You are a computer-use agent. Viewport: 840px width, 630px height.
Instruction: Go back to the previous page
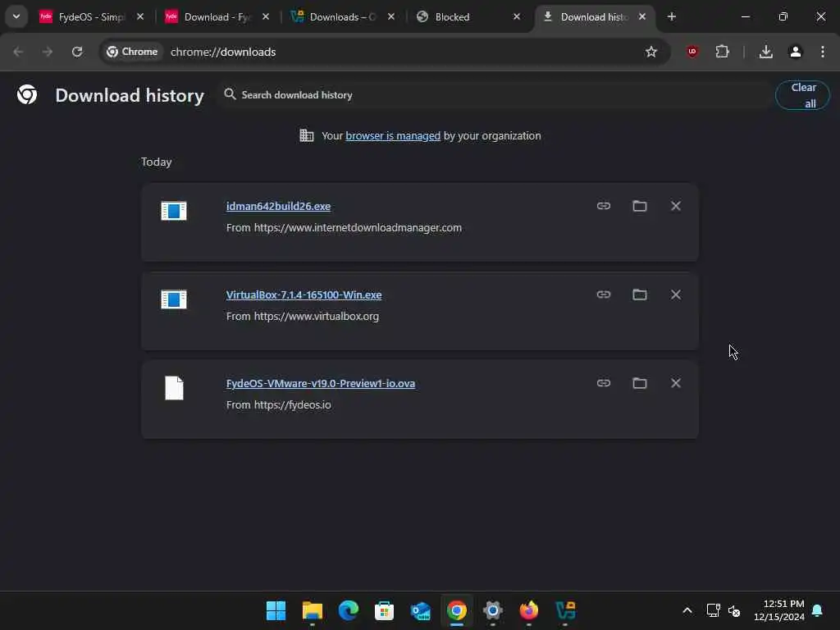(x=18, y=52)
